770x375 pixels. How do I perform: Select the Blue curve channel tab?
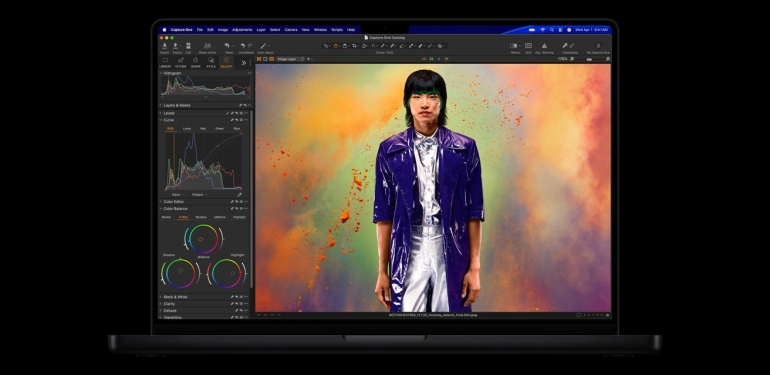pos(237,129)
